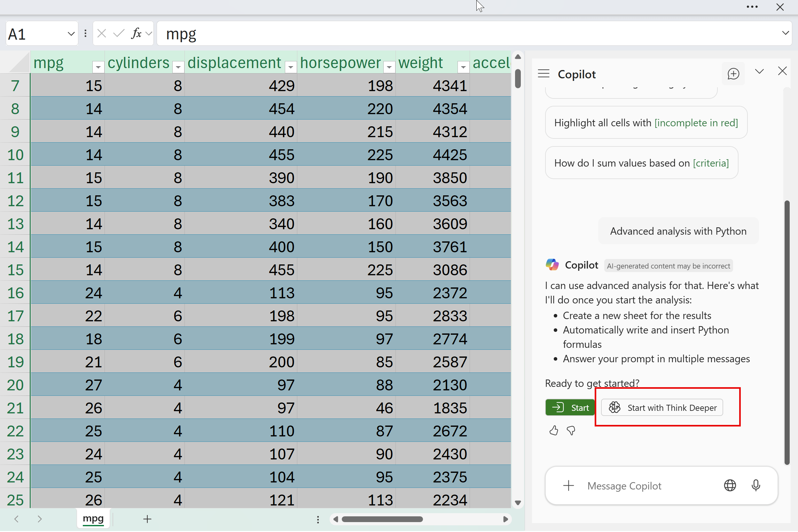Go to previous sheet arrow
The image size is (798, 532).
pyautogui.click(x=16, y=519)
